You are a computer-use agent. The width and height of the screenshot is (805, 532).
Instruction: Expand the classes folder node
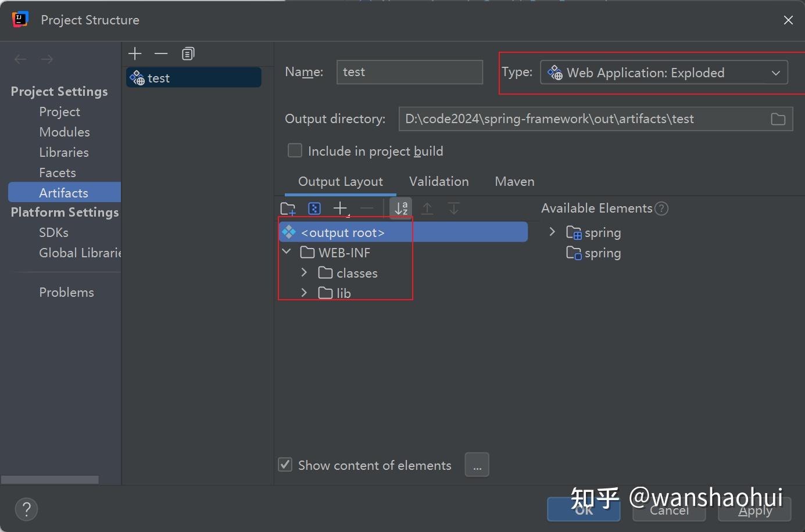(303, 272)
